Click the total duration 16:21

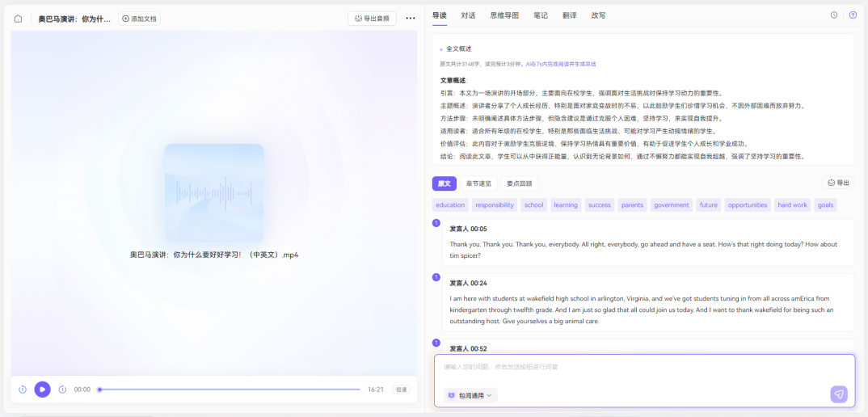(375, 390)
